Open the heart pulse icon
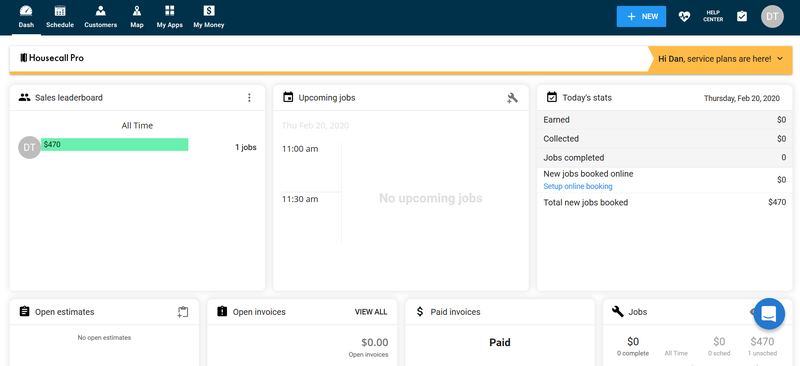 [x=684, y=16]
